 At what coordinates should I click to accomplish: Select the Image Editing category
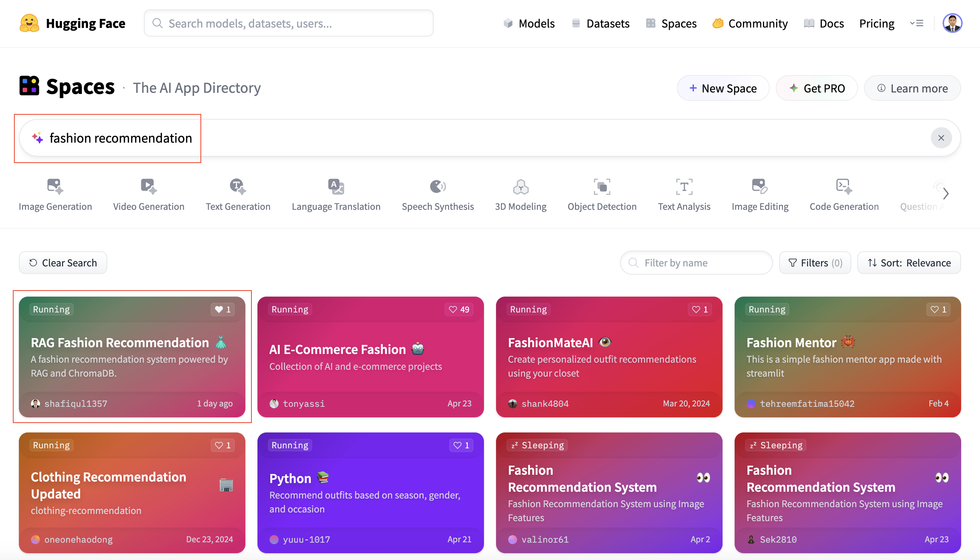pyautogui.click(x=760, y=195)
